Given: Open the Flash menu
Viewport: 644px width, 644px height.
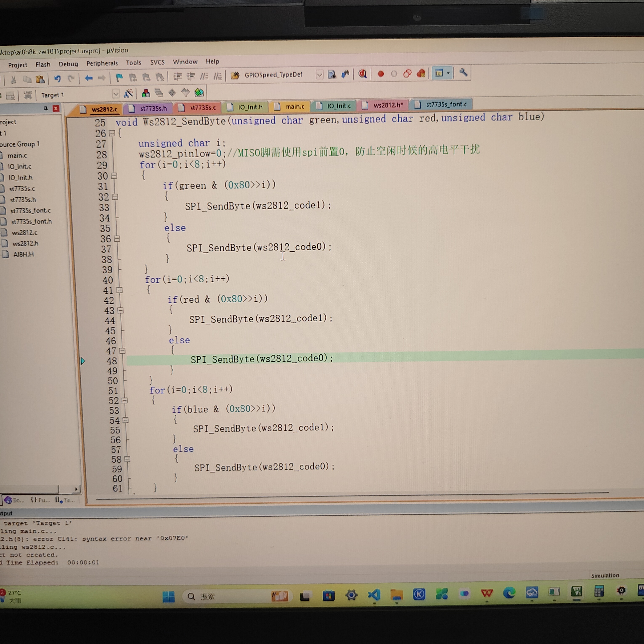Looking at the screenshot, I should (43, 64).
